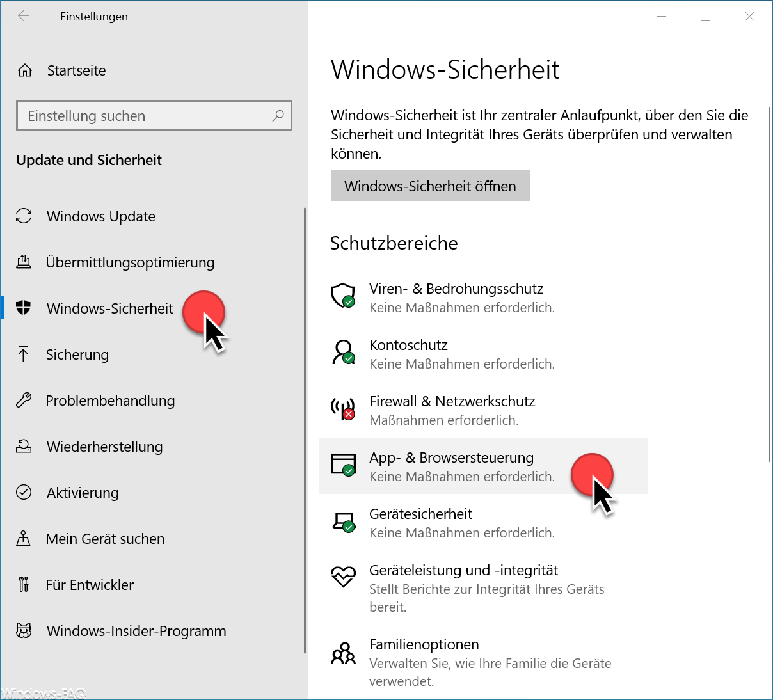Screen dimensions: 773x700
Task: Click the Einstellung suchen search field
Action: coord(154,116)
